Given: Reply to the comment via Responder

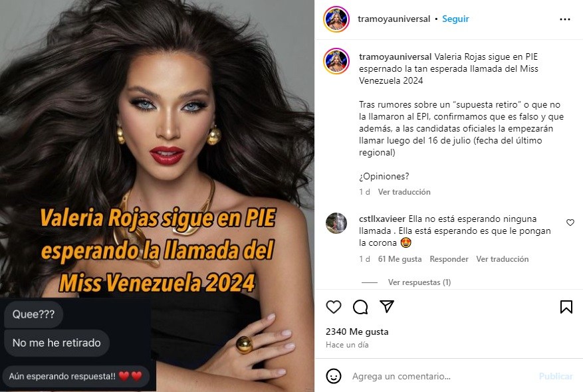Looking at the screenshot, I should [449, 259].
